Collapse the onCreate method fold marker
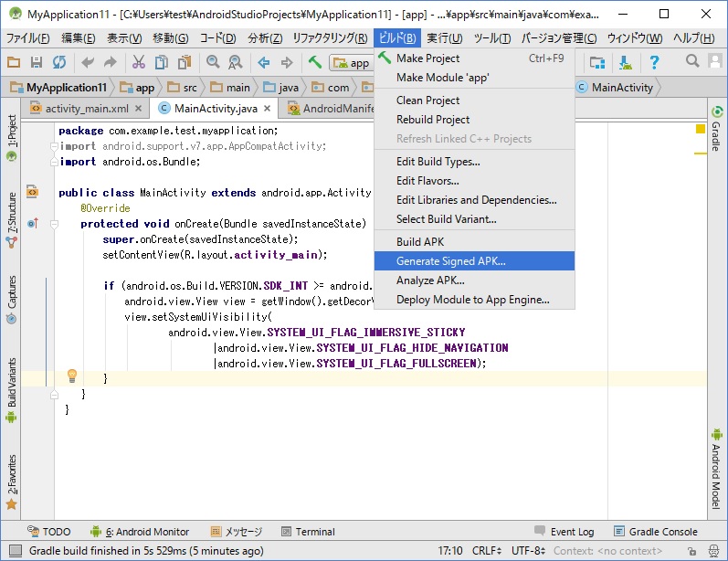 tap(54, 224)
